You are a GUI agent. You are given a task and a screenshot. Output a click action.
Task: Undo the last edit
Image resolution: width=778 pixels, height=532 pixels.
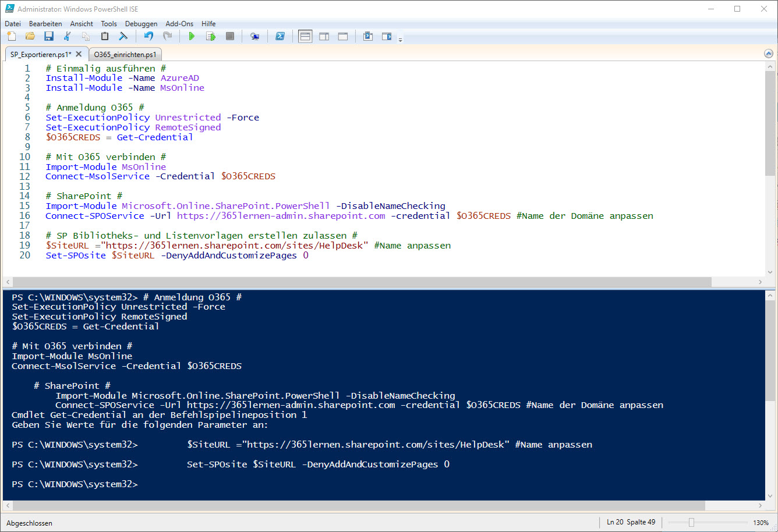coord(148,36)
